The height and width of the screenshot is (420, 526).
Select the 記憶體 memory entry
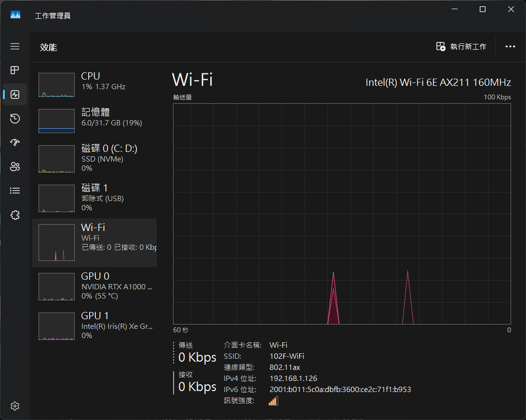[x=94, y=121]
